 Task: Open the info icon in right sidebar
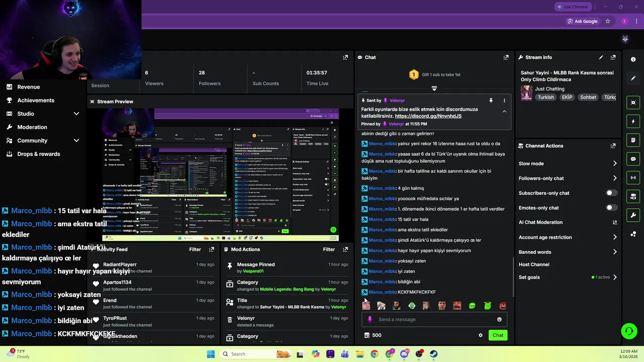[633, 59]
